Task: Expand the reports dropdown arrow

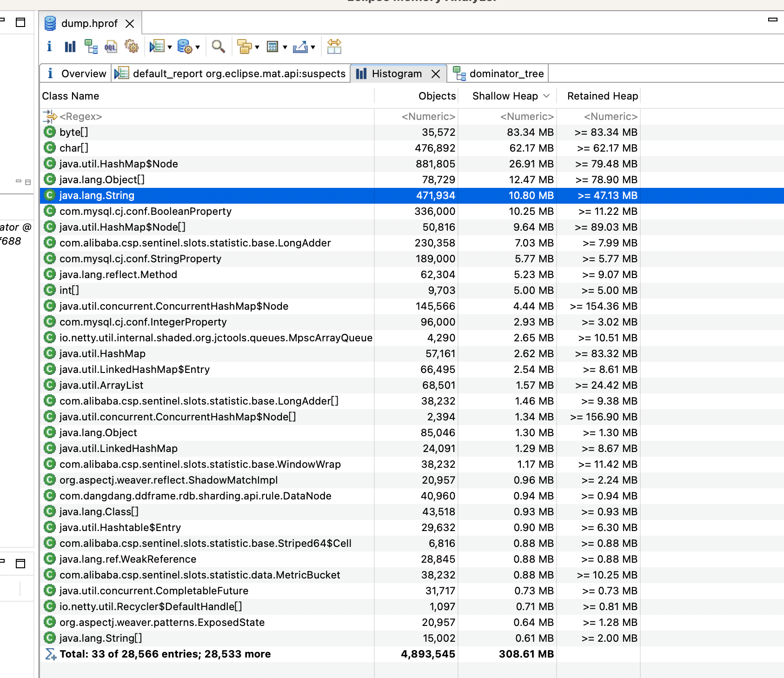Action: click(170, 47)
